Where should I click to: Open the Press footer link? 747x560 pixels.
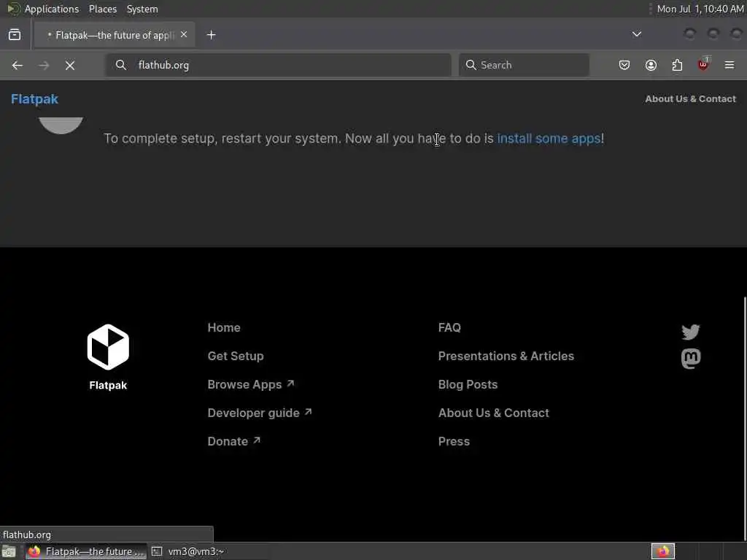454,441
